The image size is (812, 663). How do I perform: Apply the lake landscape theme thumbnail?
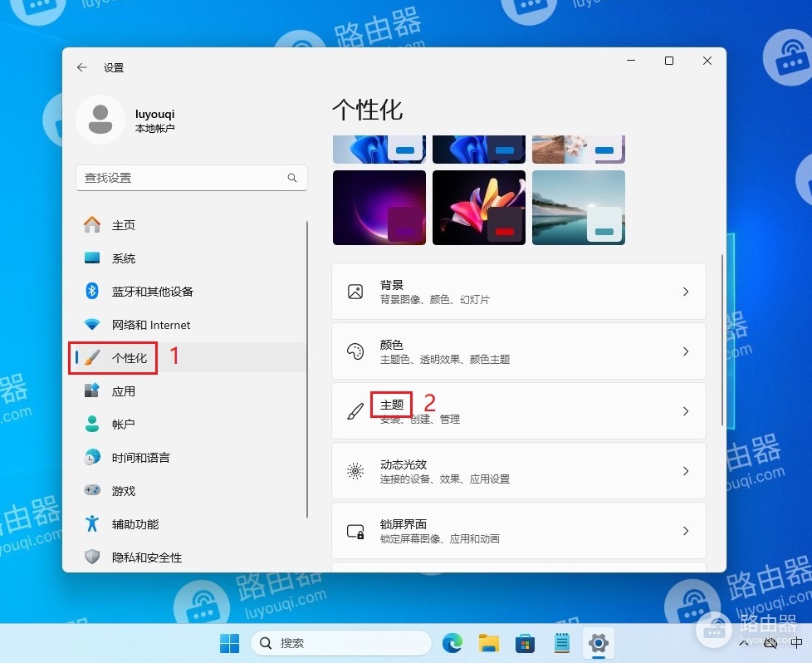pos(579,208)
